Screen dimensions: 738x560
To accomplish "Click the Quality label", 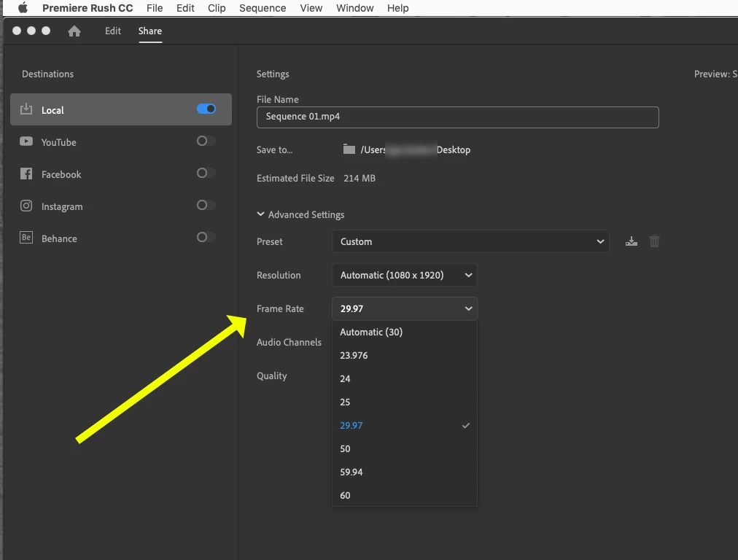I will pos(271,376).
